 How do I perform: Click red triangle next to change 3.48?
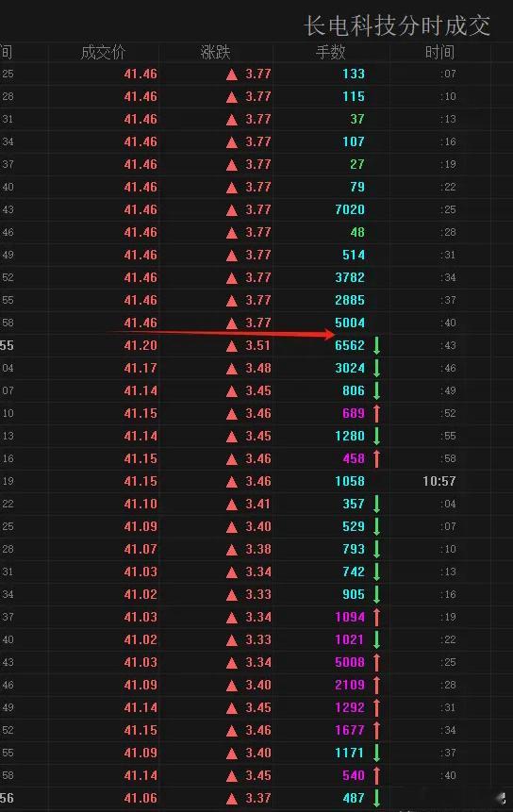[x=232, y=369]
